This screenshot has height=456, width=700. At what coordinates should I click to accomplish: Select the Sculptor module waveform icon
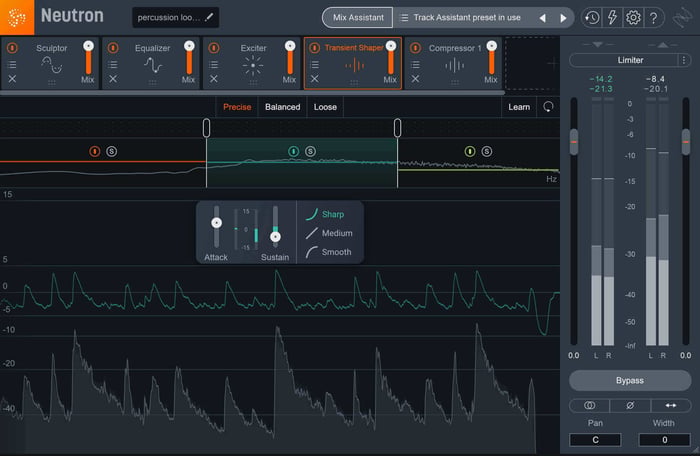point(52,66)
